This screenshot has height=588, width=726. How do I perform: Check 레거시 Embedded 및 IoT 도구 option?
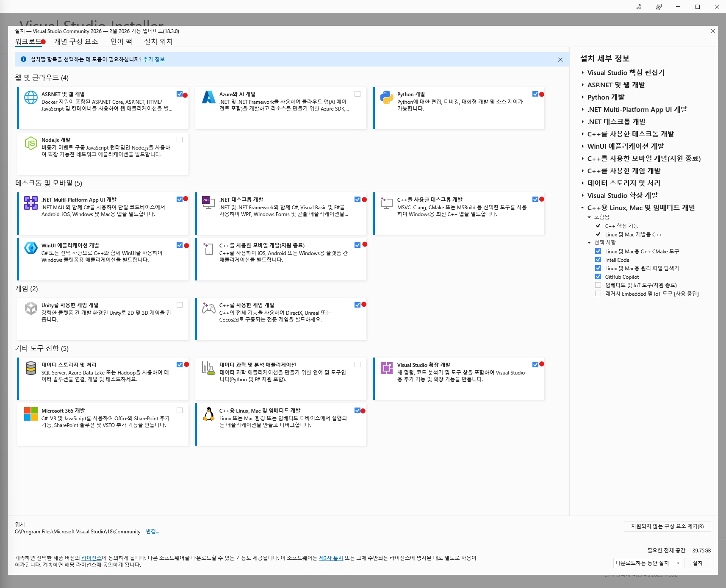(x=598, y=294)
